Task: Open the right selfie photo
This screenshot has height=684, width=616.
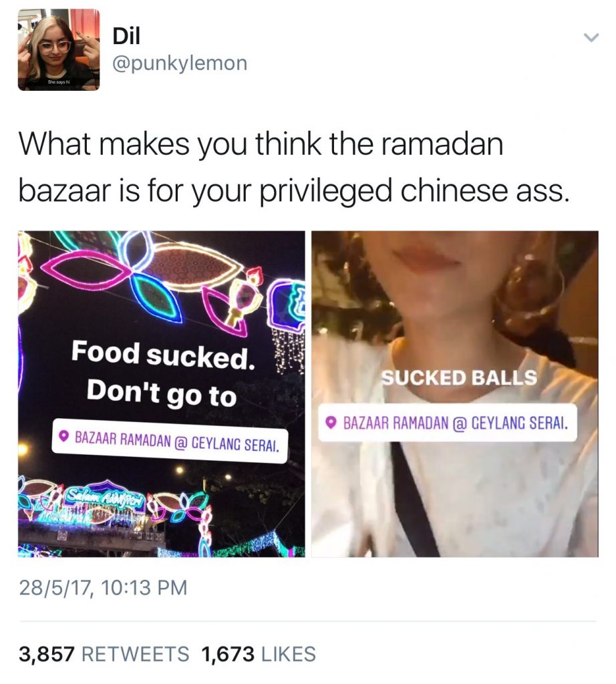Action: [454, 394]
